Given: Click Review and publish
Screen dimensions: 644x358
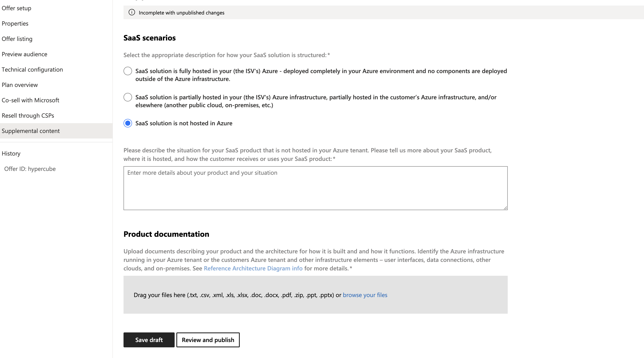Looking at the screenshot, I should coord(208,340).
